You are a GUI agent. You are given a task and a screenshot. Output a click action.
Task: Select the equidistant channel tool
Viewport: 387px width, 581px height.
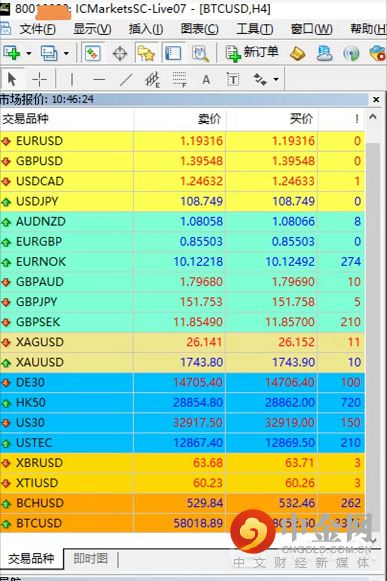[152, 79]
